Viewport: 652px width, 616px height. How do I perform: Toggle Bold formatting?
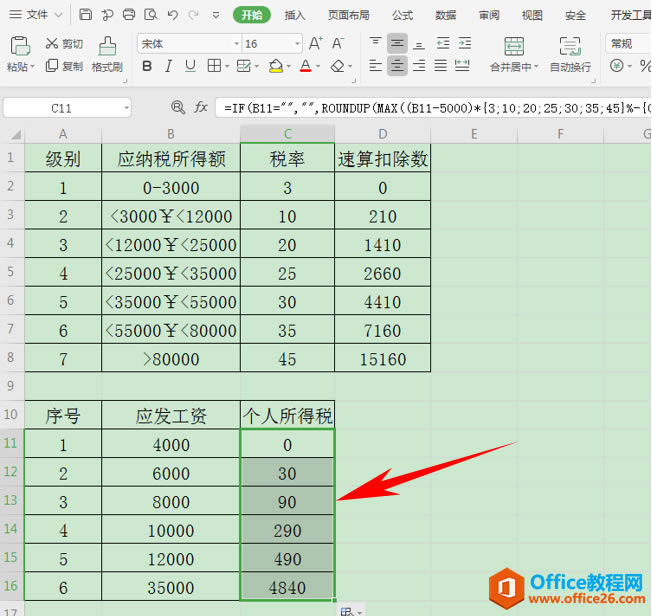click(147, 66)
